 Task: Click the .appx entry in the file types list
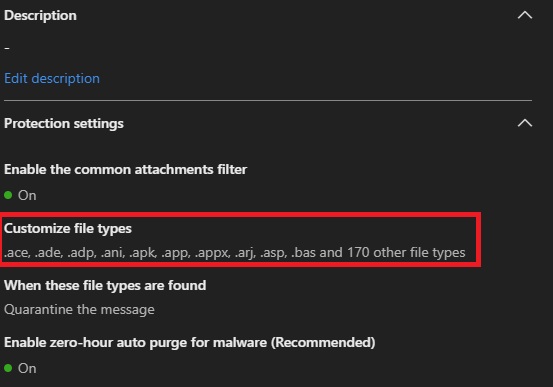213,253
